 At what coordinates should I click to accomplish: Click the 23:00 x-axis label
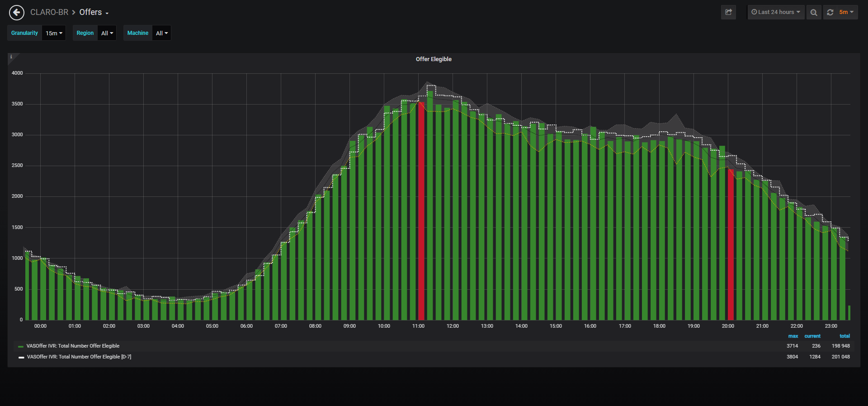pyautogui.click(x=831, y=326)
